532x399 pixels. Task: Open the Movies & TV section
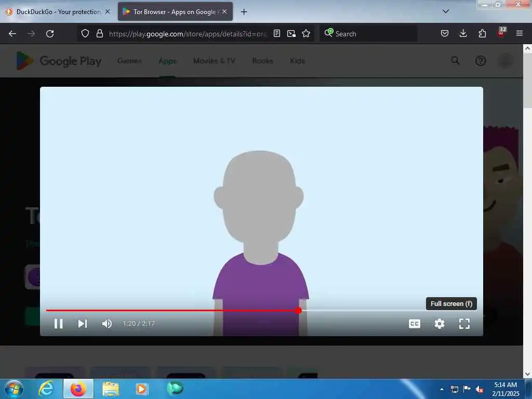[x=214, y=61]
